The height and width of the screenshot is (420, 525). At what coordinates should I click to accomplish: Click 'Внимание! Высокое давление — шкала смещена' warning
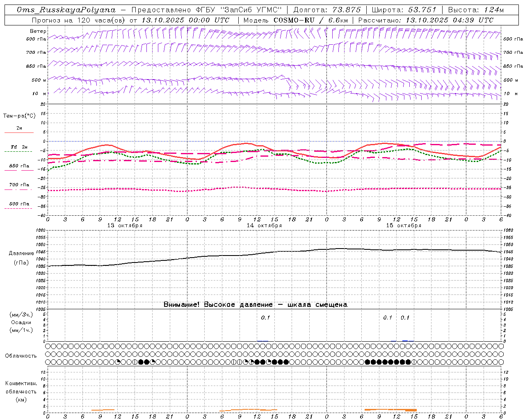tap(256, 304)
